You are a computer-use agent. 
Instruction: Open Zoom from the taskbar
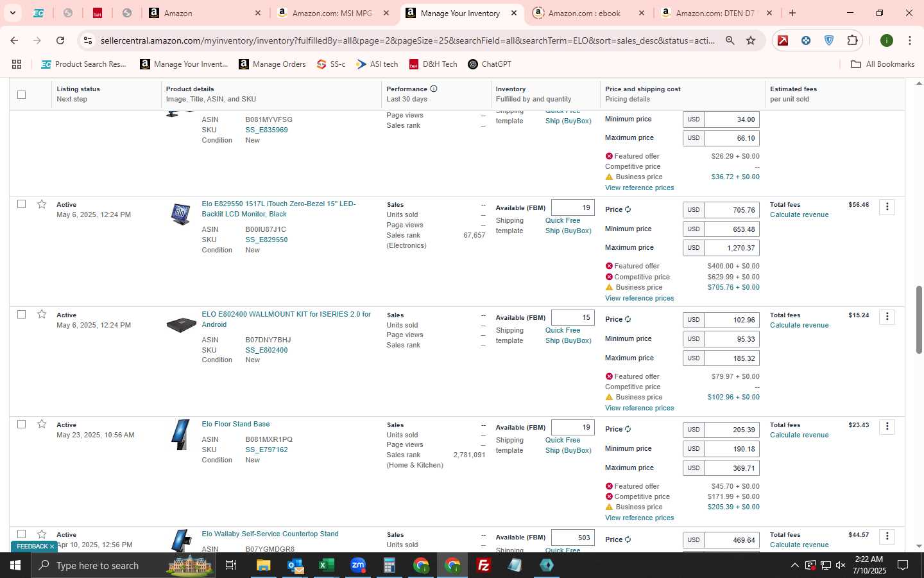click(358, 565)
